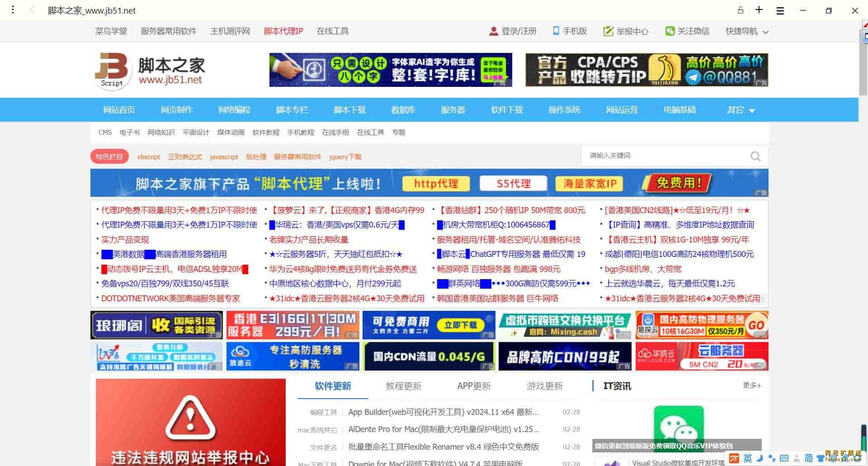This screenshot has height=466, width=868.
Task: Open 脚本专栏 in main navigation
Action: (292, 110)
